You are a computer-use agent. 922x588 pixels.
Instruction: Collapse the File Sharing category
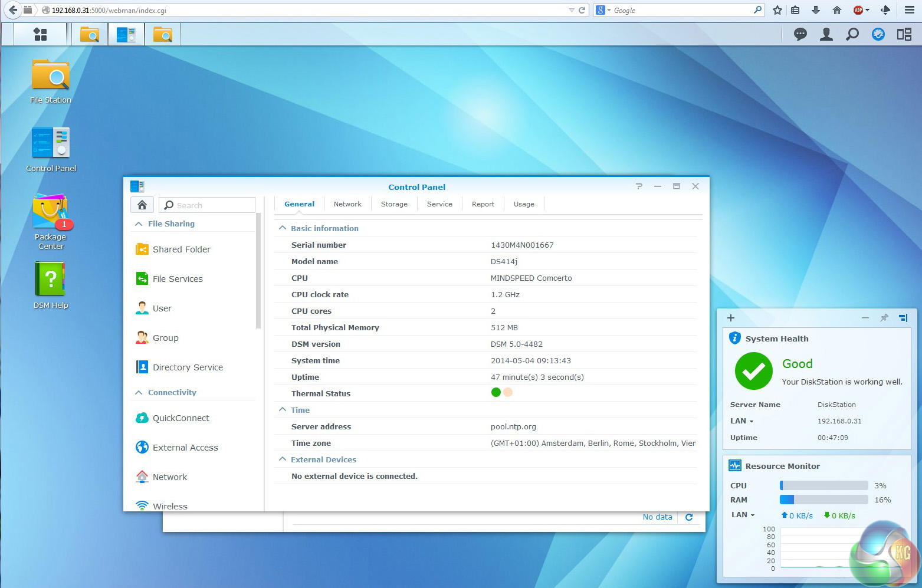139,224
